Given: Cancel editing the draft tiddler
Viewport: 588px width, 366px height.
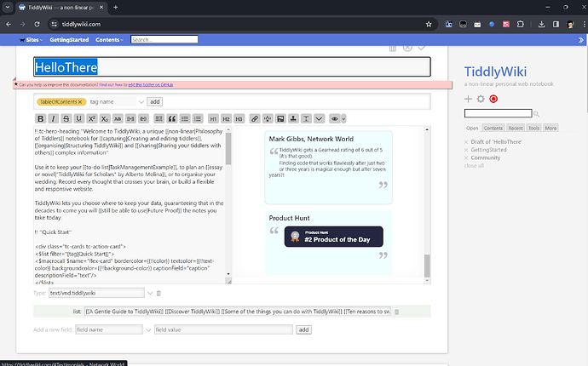Looking at the screenshot, I should (x=407, y=48).
